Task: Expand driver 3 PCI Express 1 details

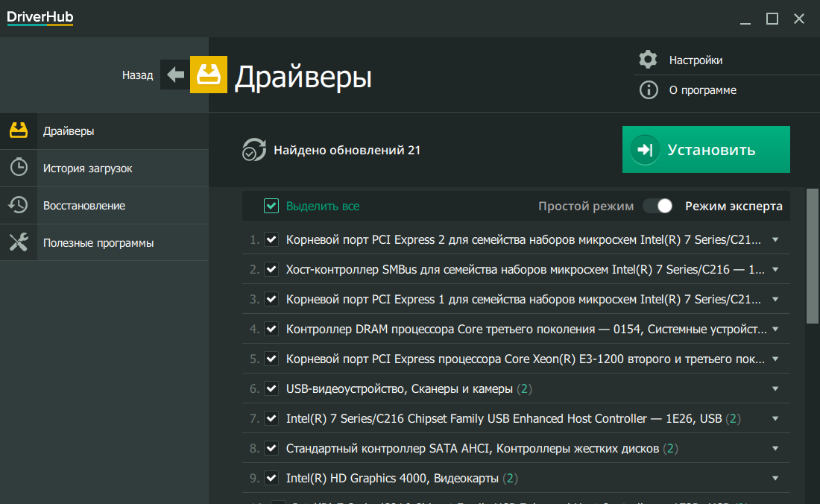Action: pos(775,300)
